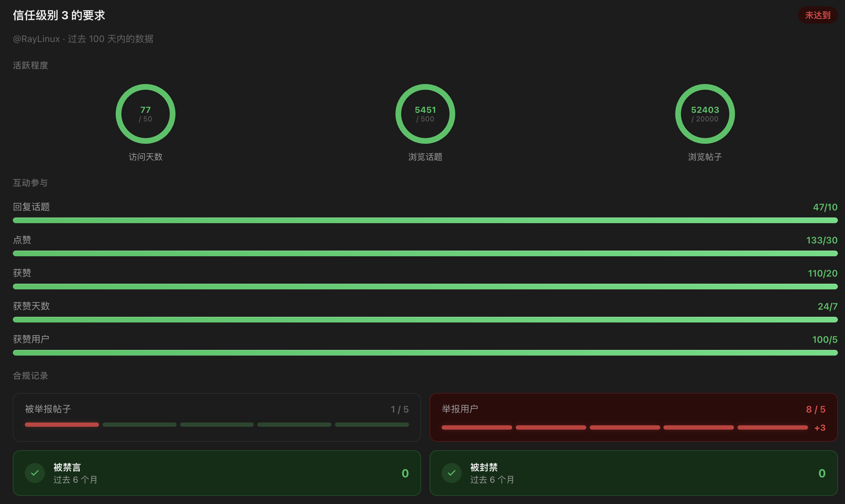Click the 回复话题 green progress bar

click(425, 220)
